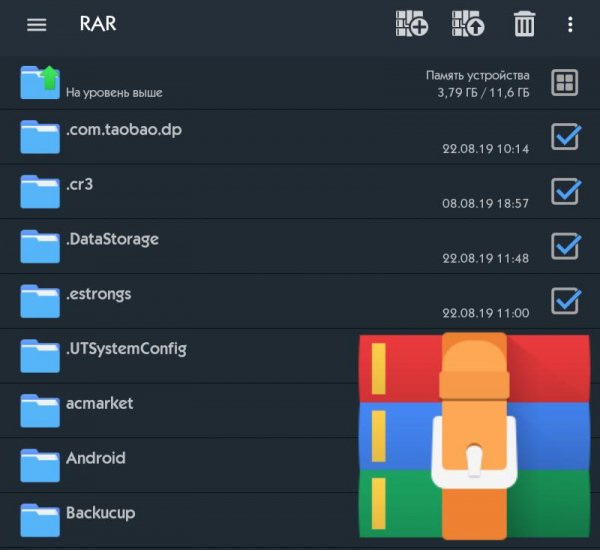Tap the RAR title text
Image resolution: width=600 pixels, height=550 pixels.
(x=98, y=24)
